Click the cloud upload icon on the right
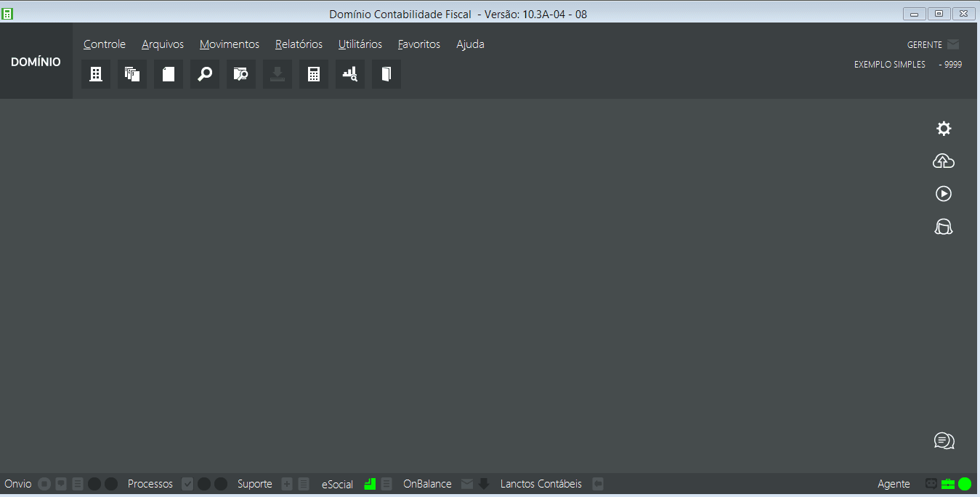The image size is (980, 497). pos(943,161)
